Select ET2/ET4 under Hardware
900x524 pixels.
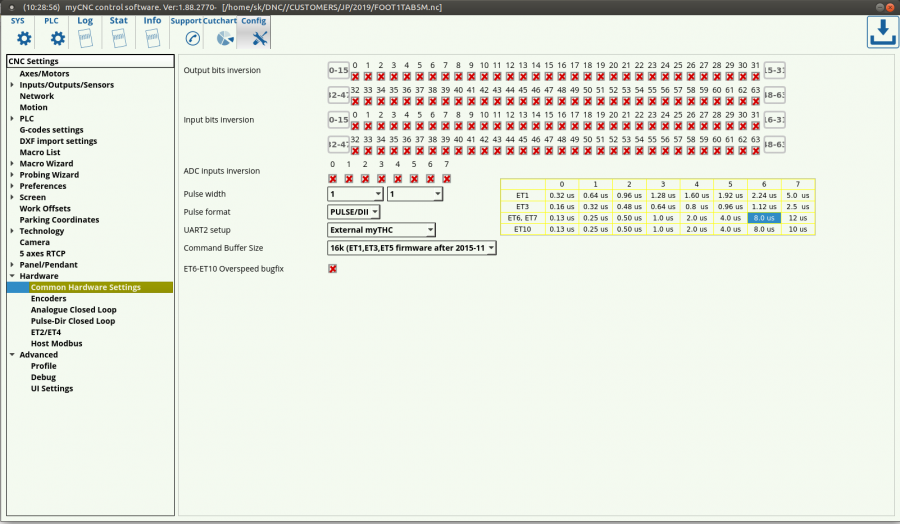coord(45,332)
